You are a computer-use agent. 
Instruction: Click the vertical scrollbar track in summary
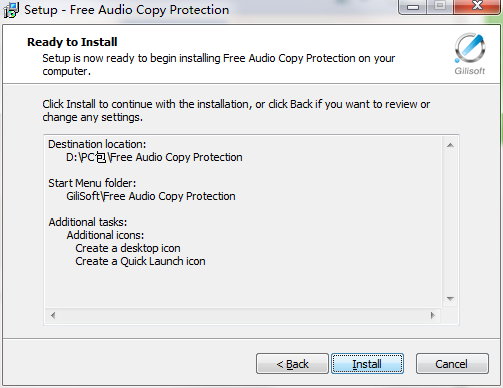point(450,222)
